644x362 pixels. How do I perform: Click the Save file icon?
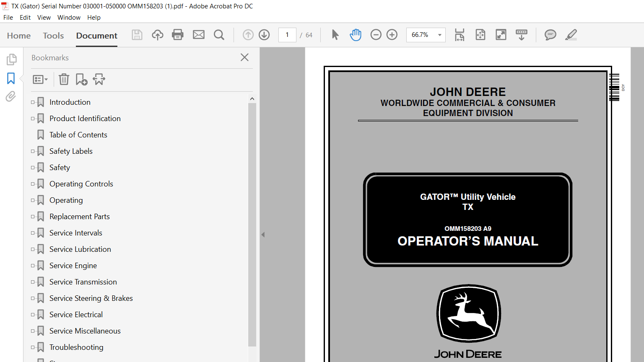pos(137,35)
